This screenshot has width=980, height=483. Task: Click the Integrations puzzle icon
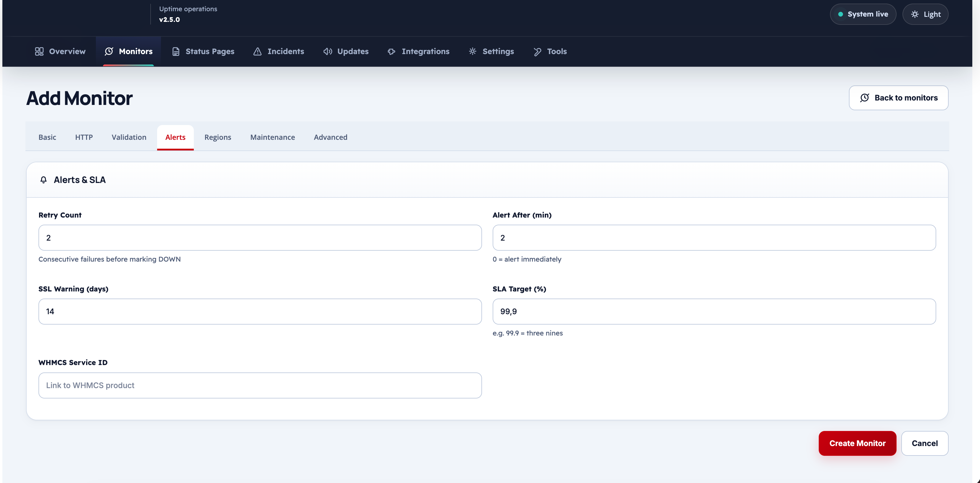pos(391,52)
